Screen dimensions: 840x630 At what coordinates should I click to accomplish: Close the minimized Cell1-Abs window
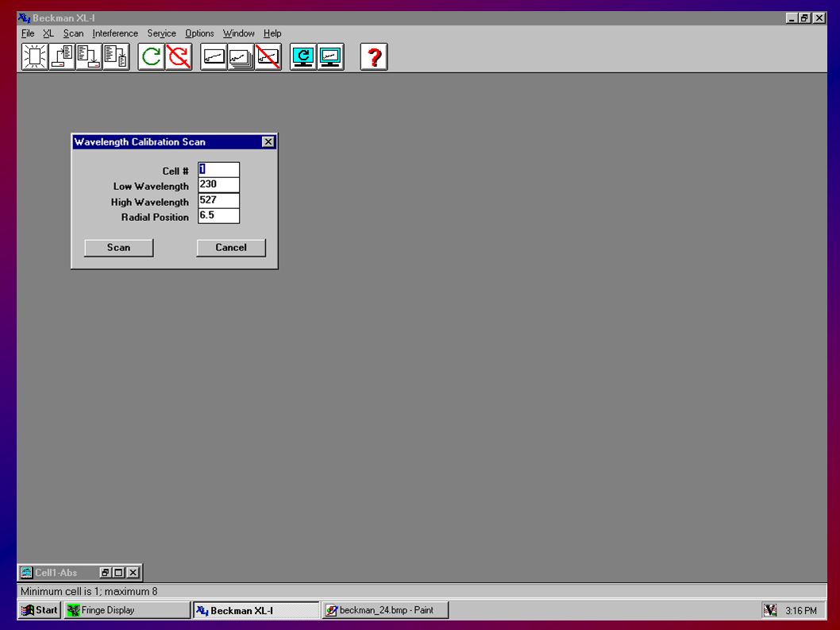coord(133,573)
